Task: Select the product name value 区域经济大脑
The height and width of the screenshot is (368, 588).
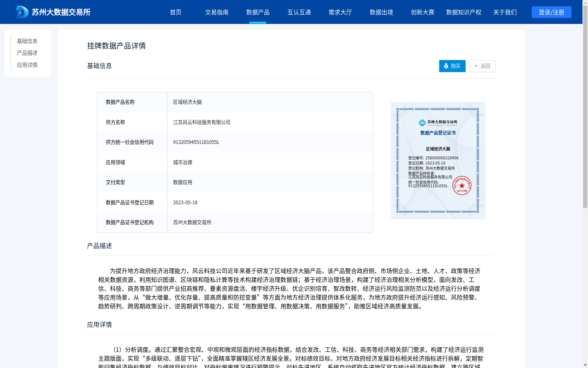Action: click(x=187, y=102)
